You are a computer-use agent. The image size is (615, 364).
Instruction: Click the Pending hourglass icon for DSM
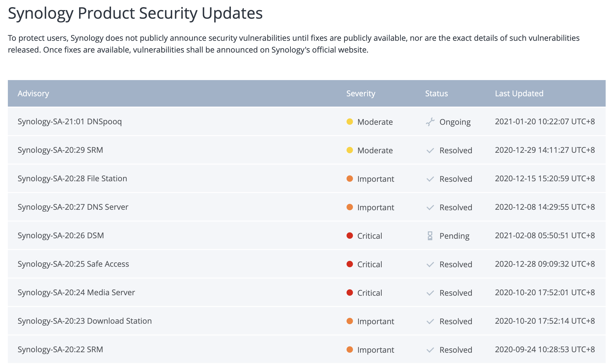coord(430,236)
